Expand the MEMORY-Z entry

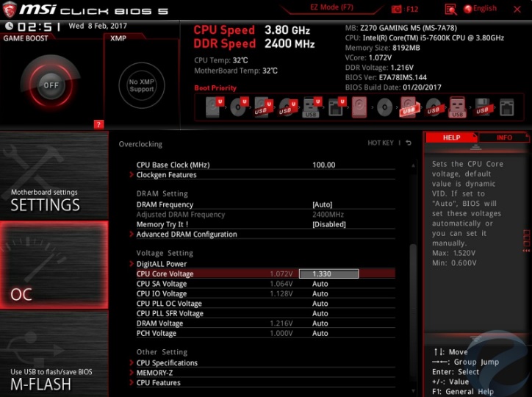click(154, 373)
